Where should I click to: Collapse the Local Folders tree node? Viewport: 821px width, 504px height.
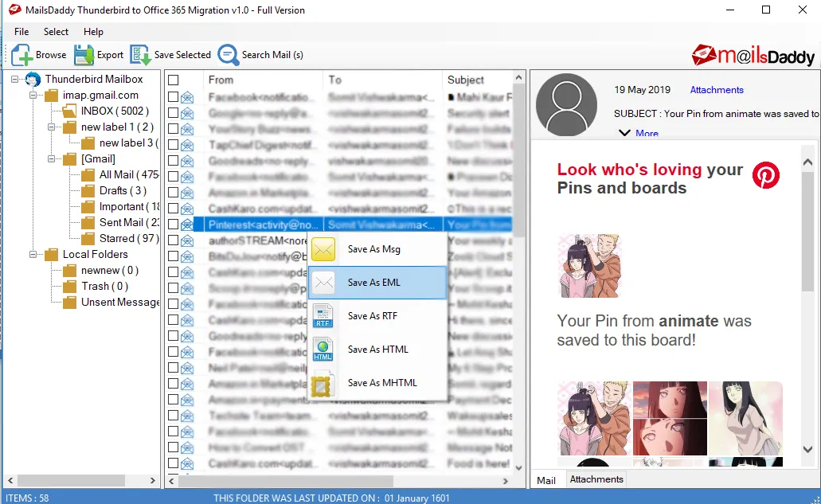(x=33, y=254)
